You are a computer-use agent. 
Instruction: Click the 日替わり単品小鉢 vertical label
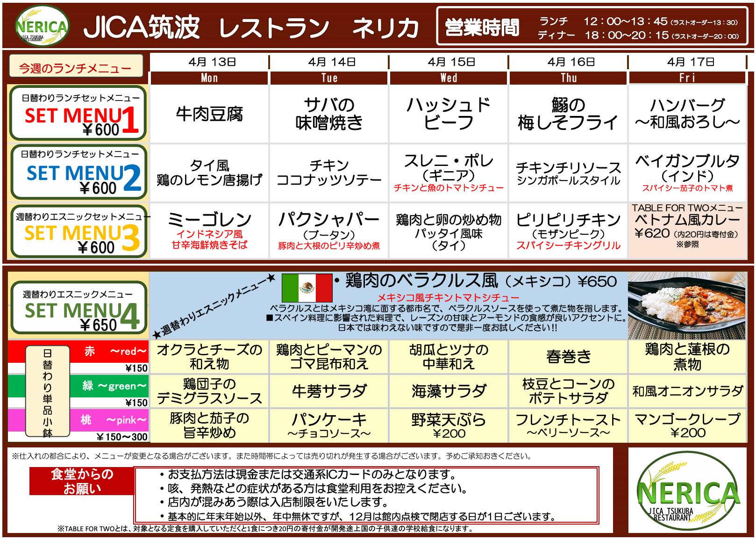click(x=48, y=392)
